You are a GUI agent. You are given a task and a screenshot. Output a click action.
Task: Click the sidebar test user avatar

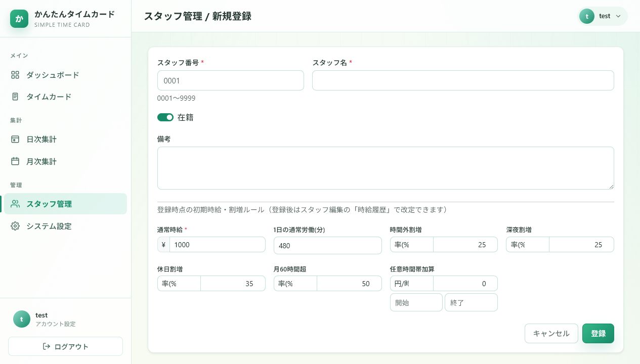click(x=22, y=319)
